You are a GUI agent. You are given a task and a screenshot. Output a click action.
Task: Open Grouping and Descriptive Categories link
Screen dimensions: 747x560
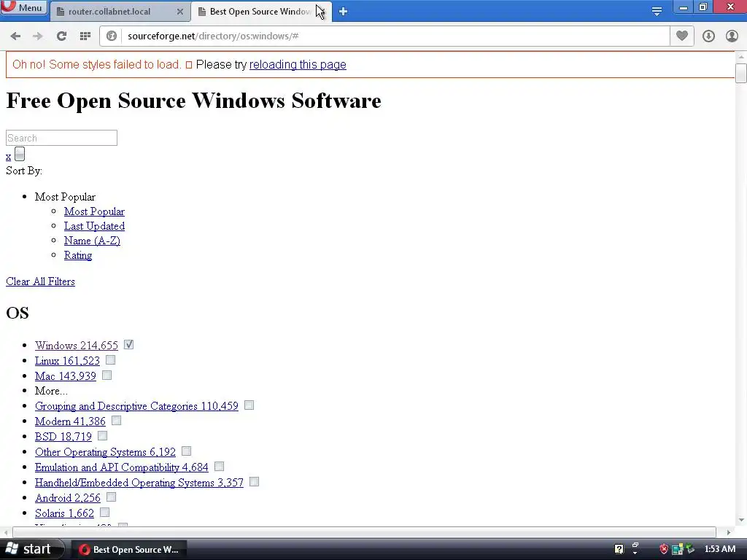pyautogui.click(x=136, y=406)
